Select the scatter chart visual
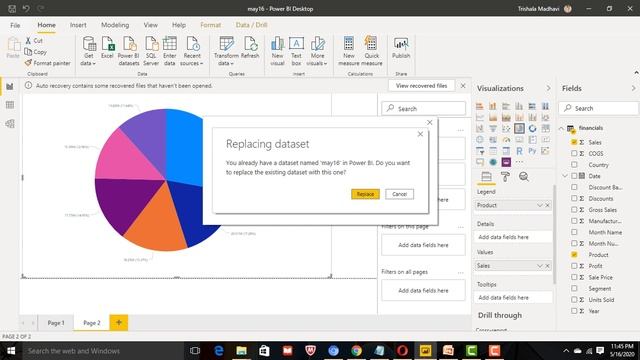This screenshot has width=640, height=360. [506, 129]
